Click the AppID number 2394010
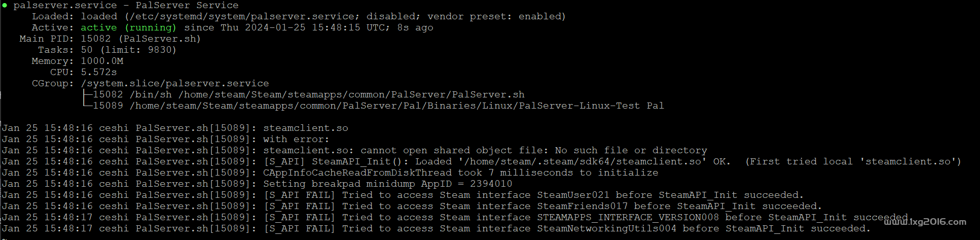 tap(491, 184)
